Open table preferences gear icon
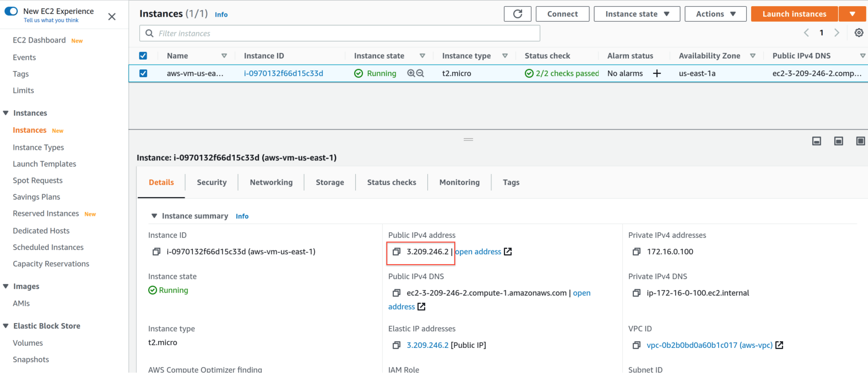Viewport: 868px width, 378px height. [x=859, y=33]
